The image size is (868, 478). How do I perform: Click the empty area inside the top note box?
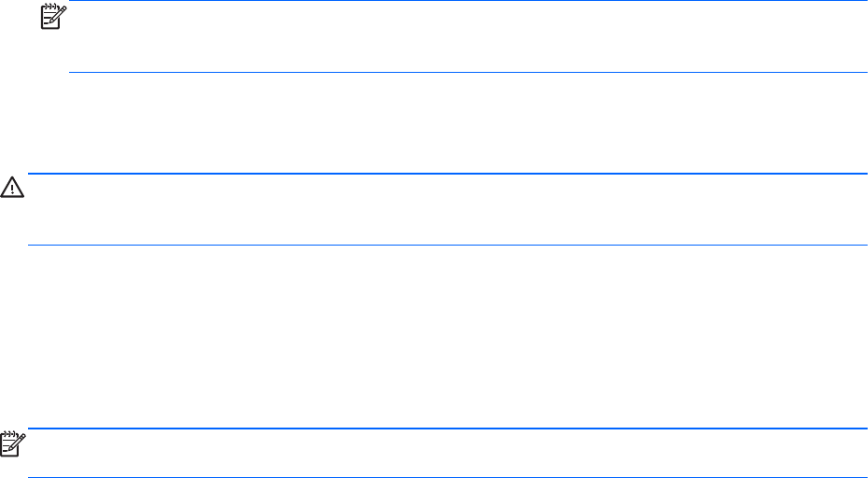[x=467, y=37]
